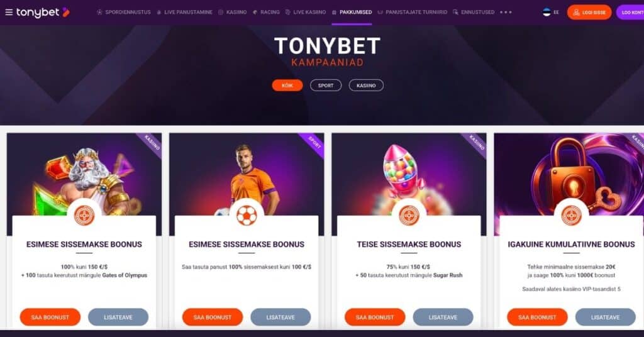The width and height of the screenshot is (644, 337).
Task: Open Panustajate Turniirid in navigation
Action: pos(413,13)
